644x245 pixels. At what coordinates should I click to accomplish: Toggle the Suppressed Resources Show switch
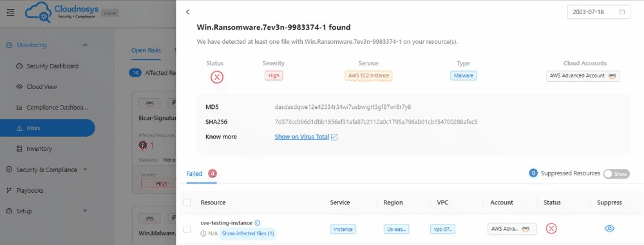[x=616, y=174]
